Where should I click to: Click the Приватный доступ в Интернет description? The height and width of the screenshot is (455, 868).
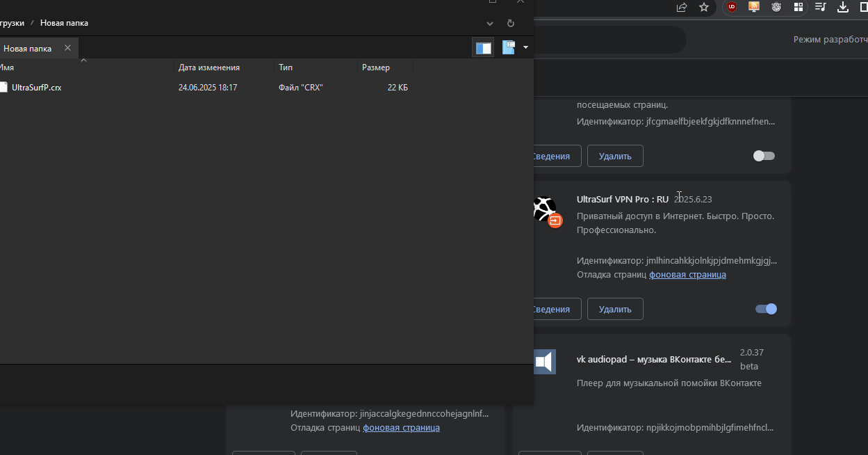[x=675, y=223]
